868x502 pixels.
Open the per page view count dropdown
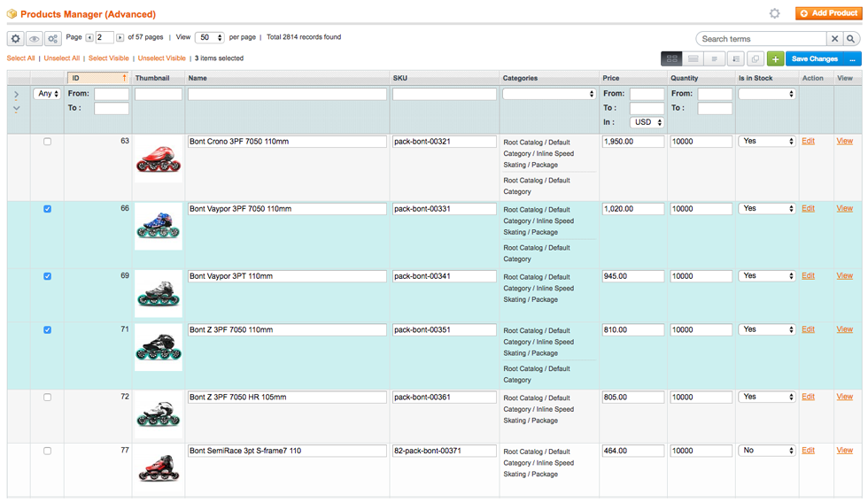point(209,38)
